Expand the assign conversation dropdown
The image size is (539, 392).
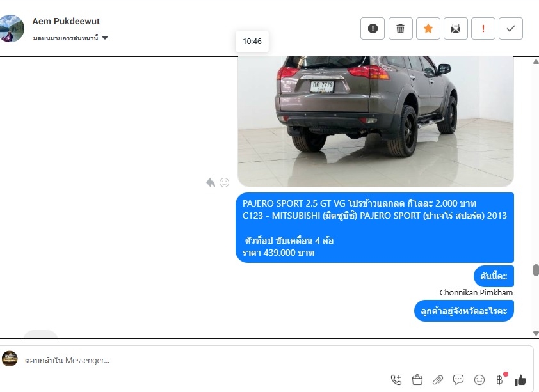(x=70, y=38)
